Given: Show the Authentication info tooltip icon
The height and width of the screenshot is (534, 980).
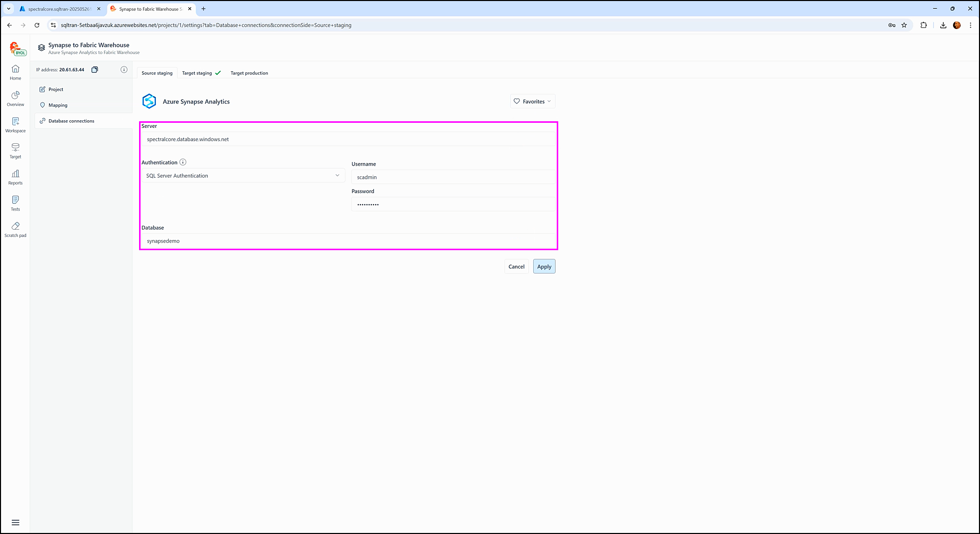Looking at the screenshot, I should click(x=183, y=163).
